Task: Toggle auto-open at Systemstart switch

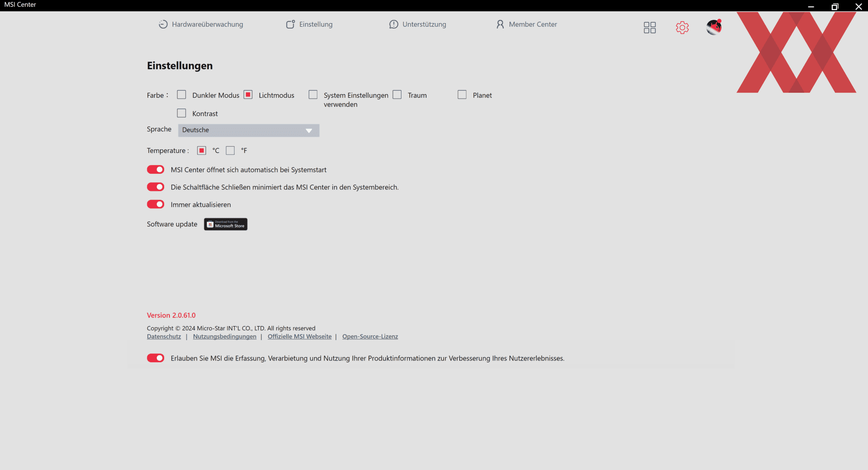Action: point(156,169)
